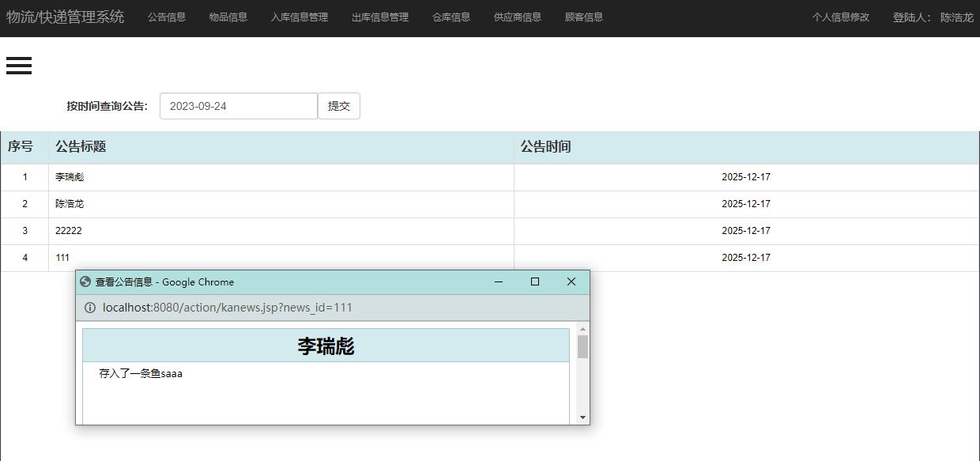The image size is (980, 461).
Task: Open the hamburger menu icon
Action: pyautogui.click(x=18, y=66)
